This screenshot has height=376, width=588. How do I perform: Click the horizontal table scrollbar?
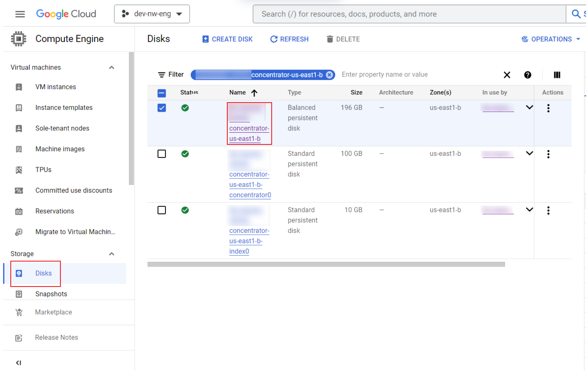tap(326, 264)
